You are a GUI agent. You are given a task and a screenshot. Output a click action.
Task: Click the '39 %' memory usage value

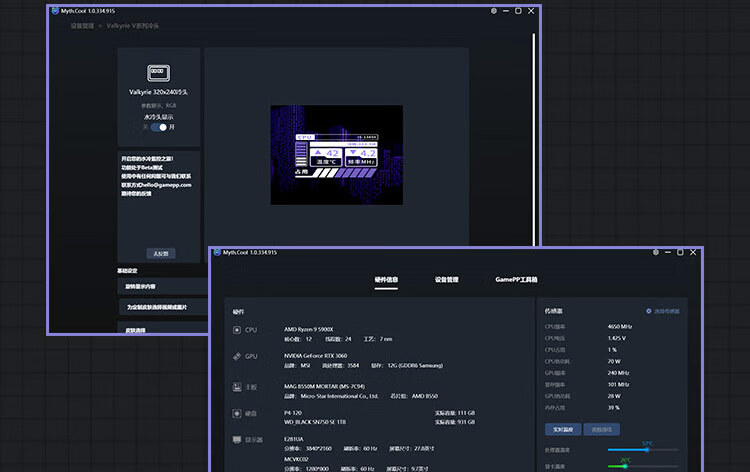point(614,408)
